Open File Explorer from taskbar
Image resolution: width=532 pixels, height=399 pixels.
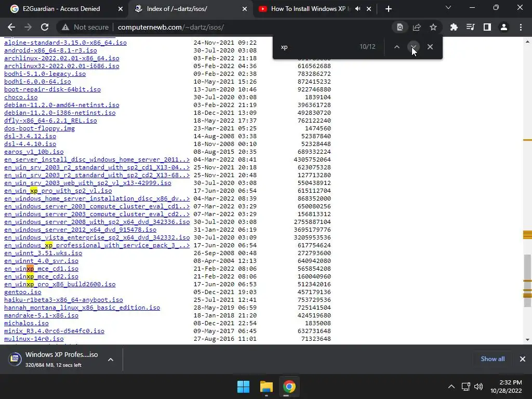(x=267, y=387)
